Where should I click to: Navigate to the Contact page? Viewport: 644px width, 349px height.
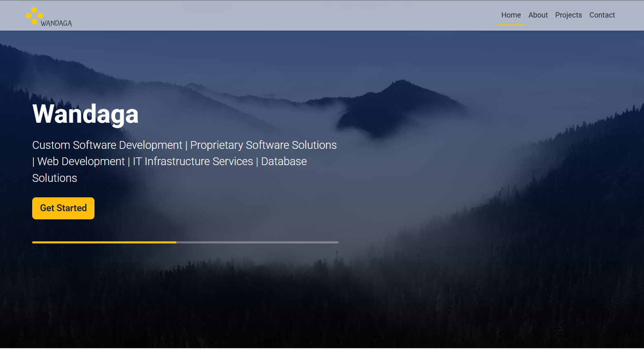[602, 15]
